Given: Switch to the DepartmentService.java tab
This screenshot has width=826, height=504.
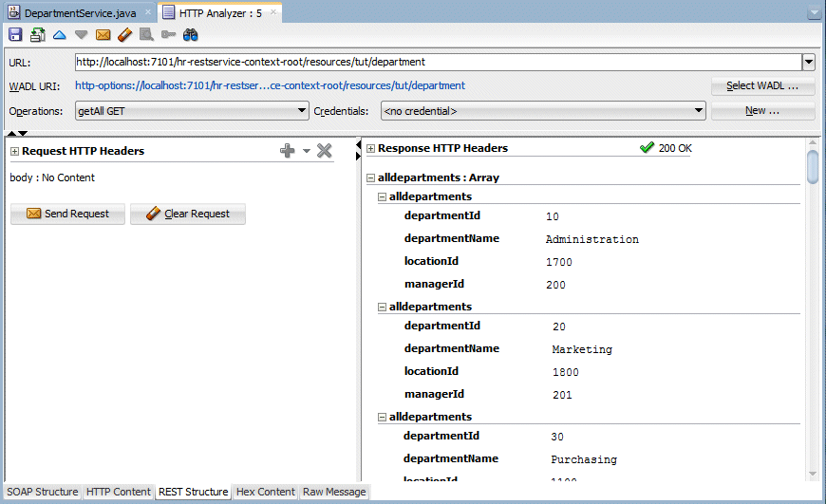Looking at the screenshot, I should point(81,13).
